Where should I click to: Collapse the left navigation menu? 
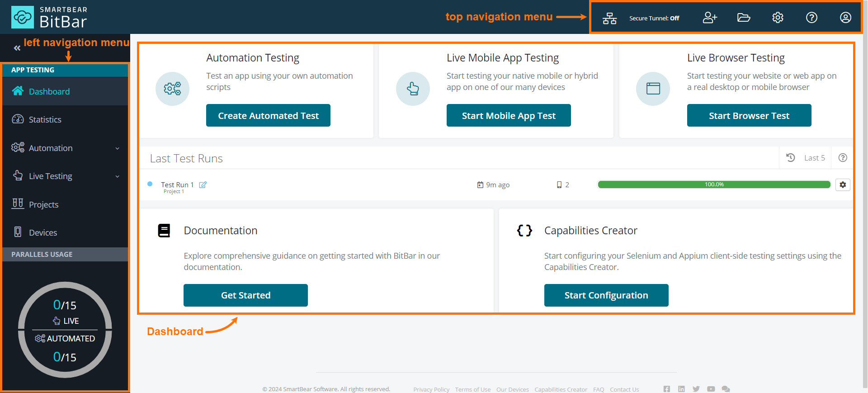(x=17, y=48)
